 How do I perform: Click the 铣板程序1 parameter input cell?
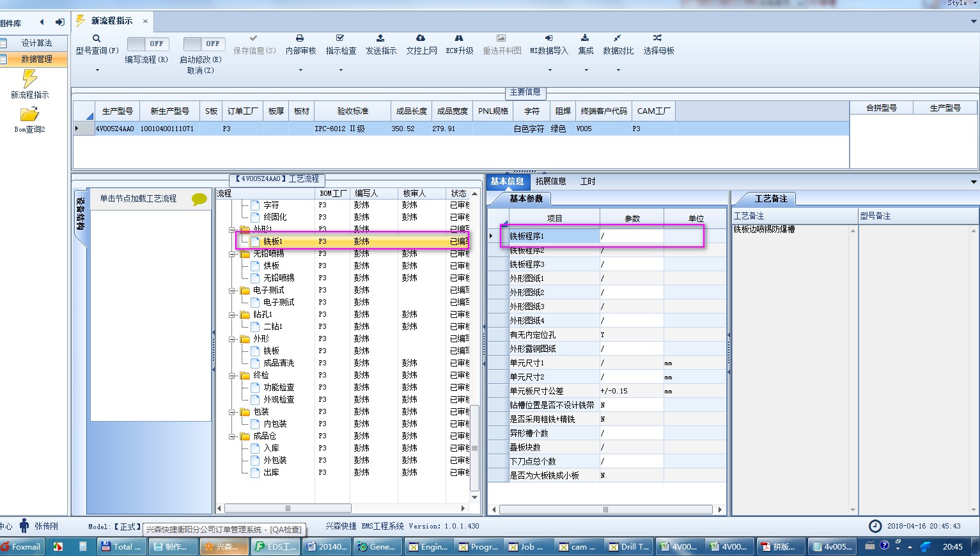[x=632, y=236]
